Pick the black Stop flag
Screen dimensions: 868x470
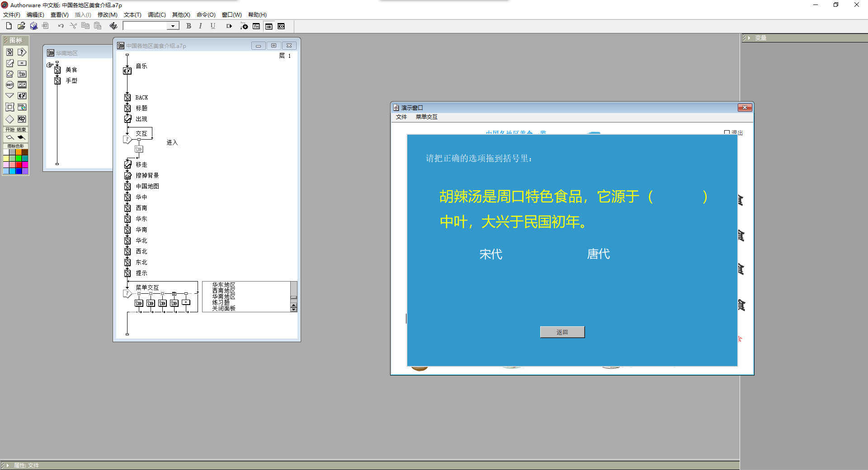[x=21, y=137]
